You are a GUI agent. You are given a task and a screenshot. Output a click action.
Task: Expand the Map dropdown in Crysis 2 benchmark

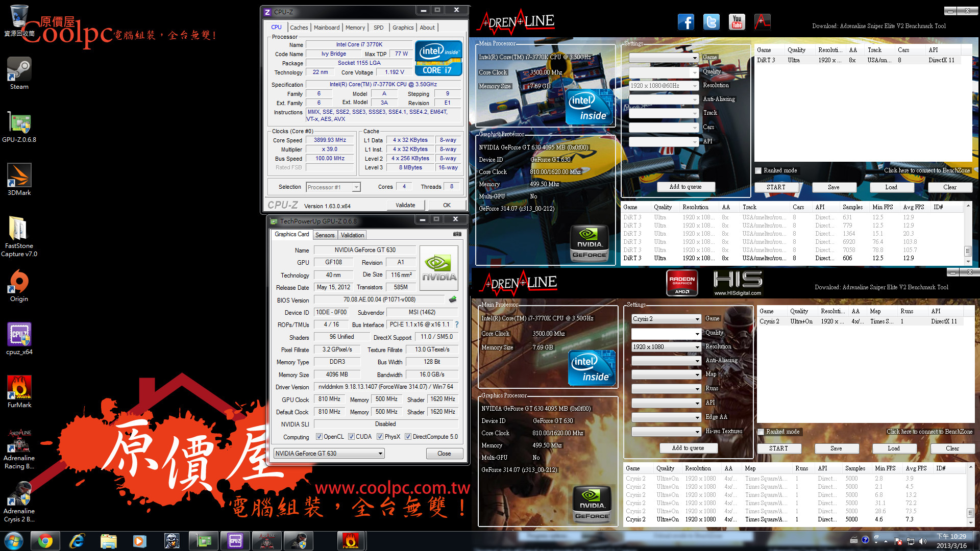pyautogui.click(x=666, y=374)
